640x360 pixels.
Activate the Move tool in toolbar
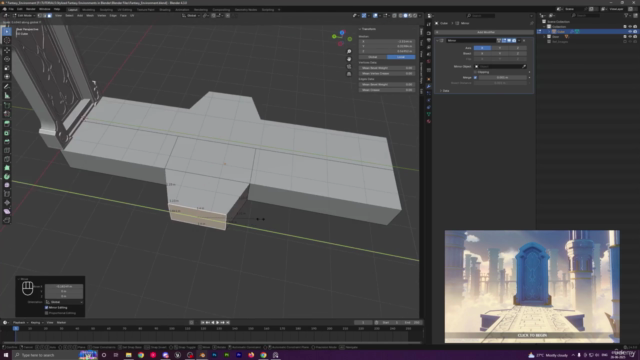(7, 50)
